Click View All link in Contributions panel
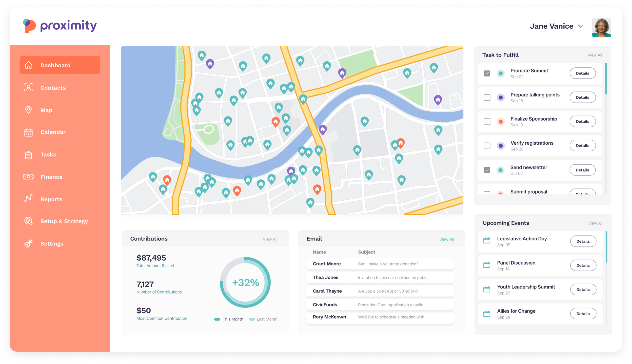 [270, 239]
